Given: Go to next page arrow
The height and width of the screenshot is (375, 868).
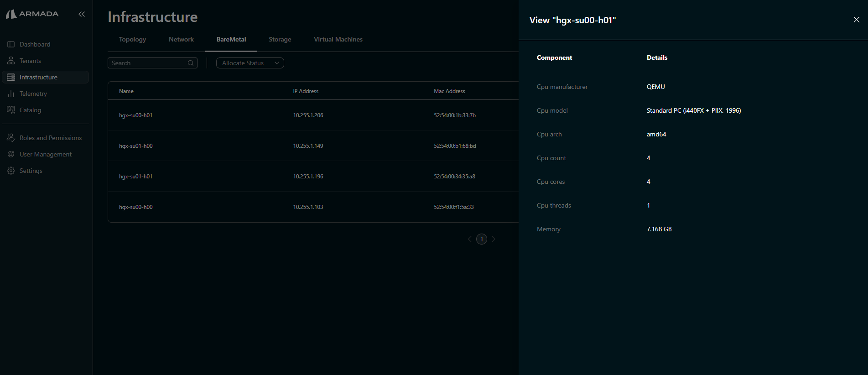Looking at the screenshot, I should point(494,239).
